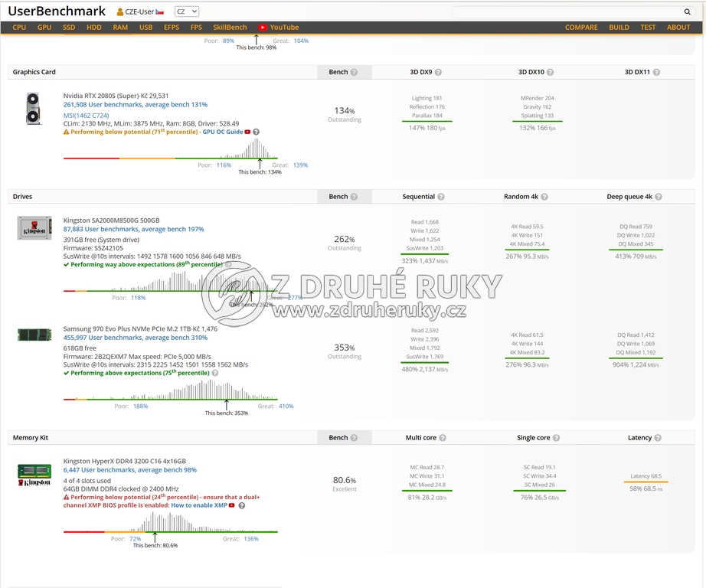Viewport: 706px width, 588px height.
Task: Open the HDD menu
Action: [94, 28]
